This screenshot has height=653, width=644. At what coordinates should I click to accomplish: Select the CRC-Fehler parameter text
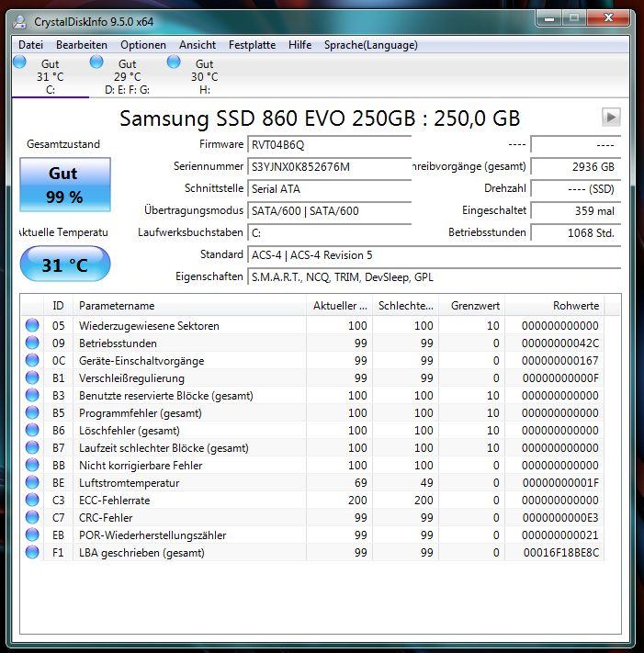click(x=106, y=518)
